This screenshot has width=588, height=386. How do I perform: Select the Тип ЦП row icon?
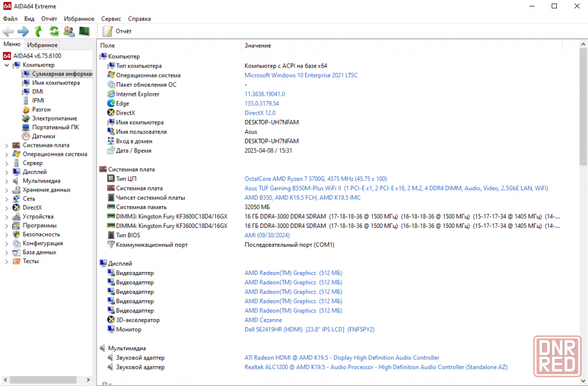click(x=111, y=179)
